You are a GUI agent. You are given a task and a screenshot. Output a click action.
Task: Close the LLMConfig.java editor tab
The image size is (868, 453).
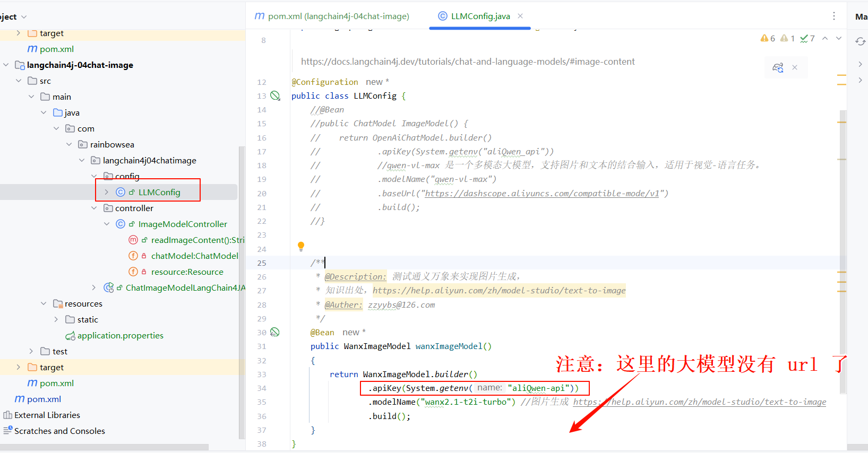pyautogui.click(x=520, y=16)
